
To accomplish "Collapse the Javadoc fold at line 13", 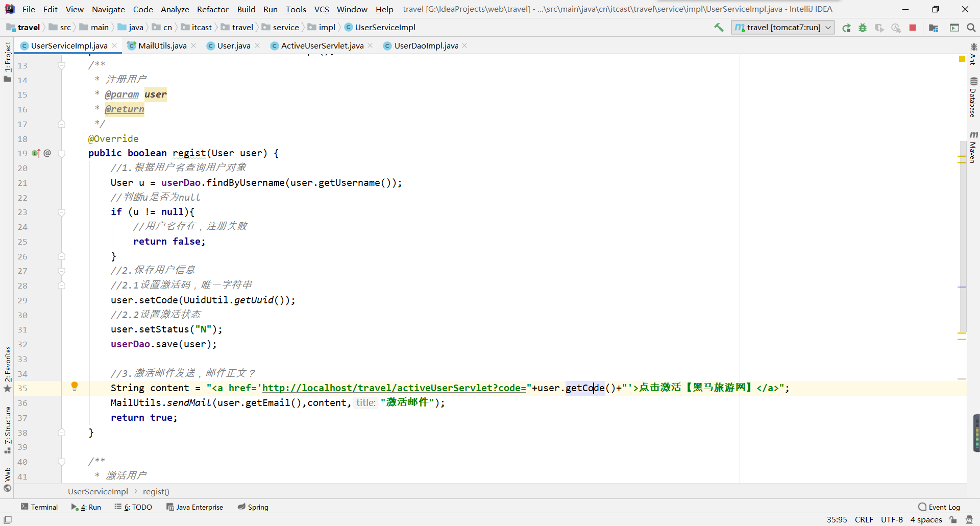I will 61,65.
